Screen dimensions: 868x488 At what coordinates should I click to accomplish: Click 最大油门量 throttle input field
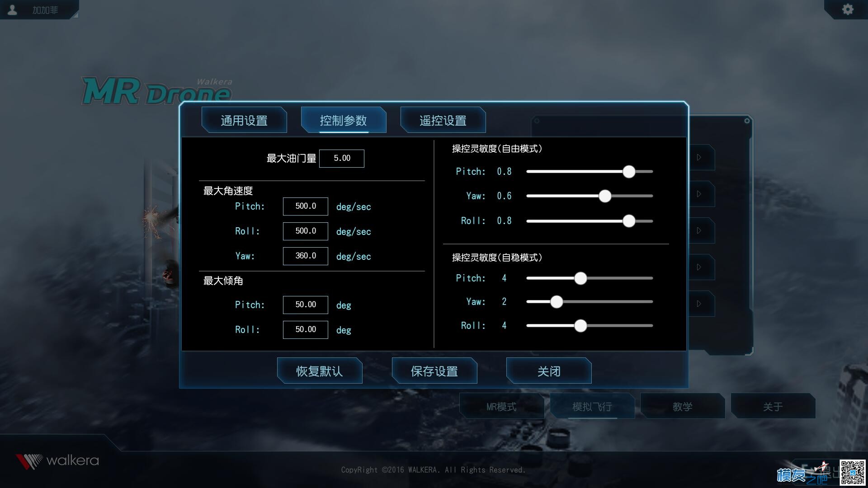tap(342, 158)
